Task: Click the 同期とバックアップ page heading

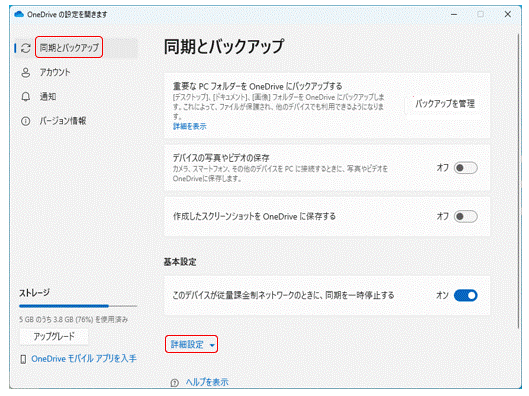Action: pyautogui.click(x=224, y=47)
